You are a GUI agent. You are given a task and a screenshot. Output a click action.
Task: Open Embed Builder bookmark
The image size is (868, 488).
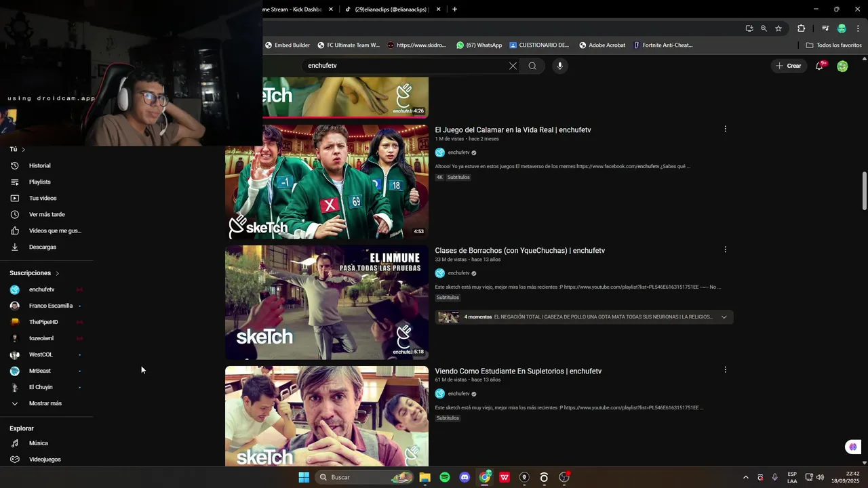coord(288,45)
